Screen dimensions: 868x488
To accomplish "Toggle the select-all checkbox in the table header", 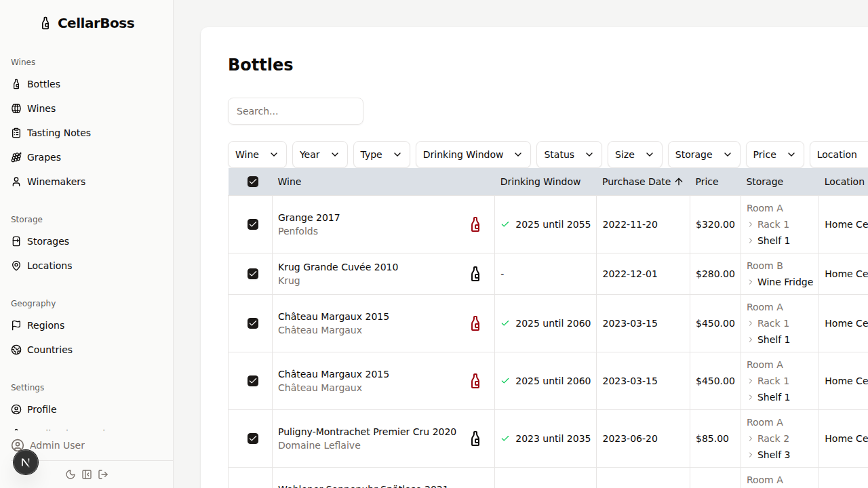I will pyautogui.click(x=252, y=181).
